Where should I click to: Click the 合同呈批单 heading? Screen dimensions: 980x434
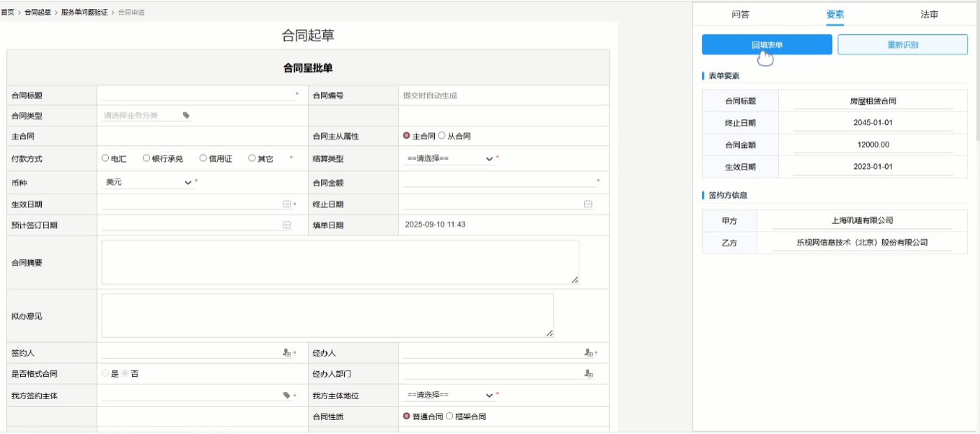pos(308,68)
